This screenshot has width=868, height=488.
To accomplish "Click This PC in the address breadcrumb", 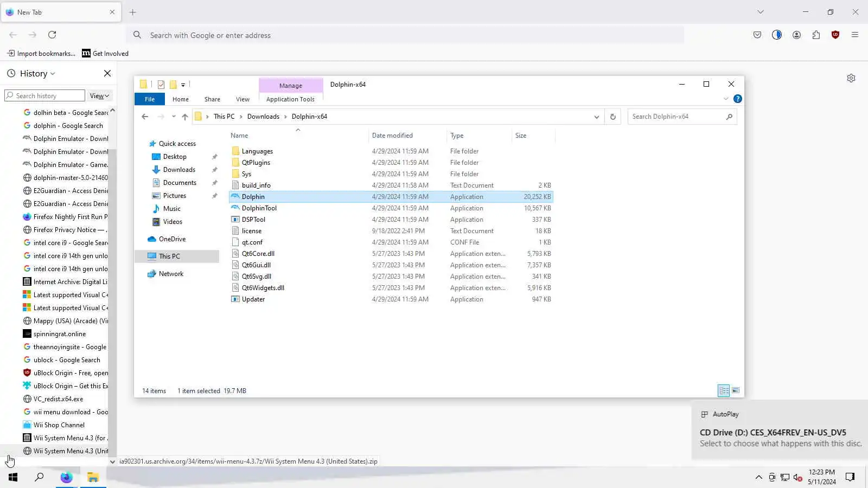I will (x=224, y=117).
